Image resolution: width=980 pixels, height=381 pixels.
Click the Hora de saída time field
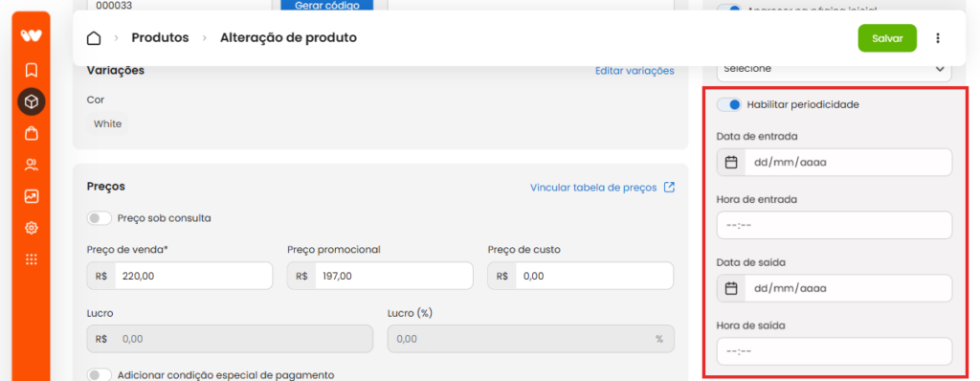835,351
